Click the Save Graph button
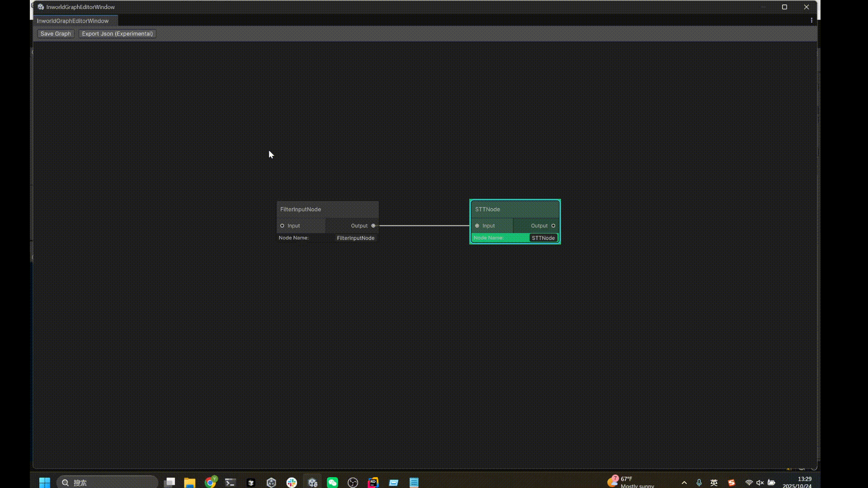This screenshot has height=488, width=868. point(55,33)
